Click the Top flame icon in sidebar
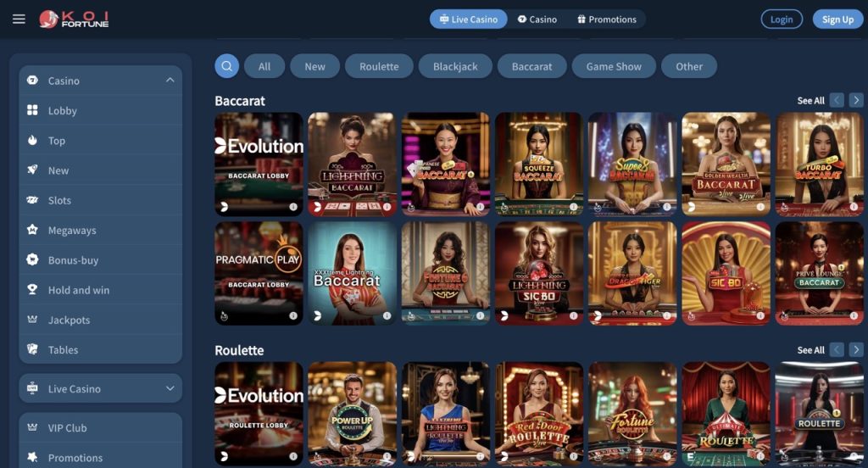This screenshot has height=468, width=868. [x=33, y=140]
